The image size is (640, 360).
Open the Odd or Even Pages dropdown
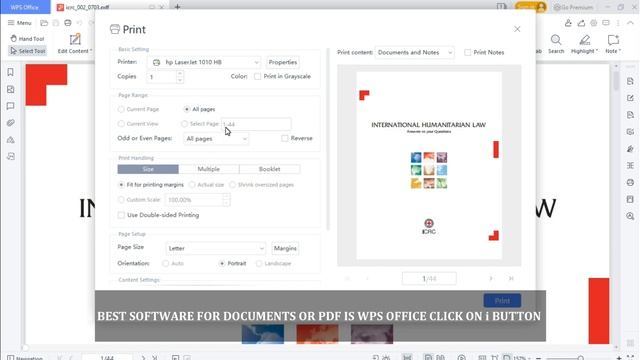pos(216,139)
